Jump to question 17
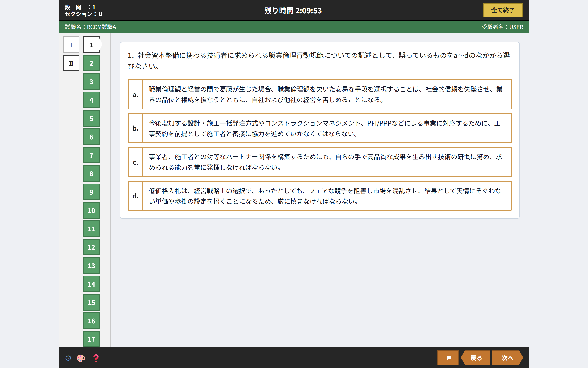Viewport: 588px width, 368px height. tap(92, 339)
